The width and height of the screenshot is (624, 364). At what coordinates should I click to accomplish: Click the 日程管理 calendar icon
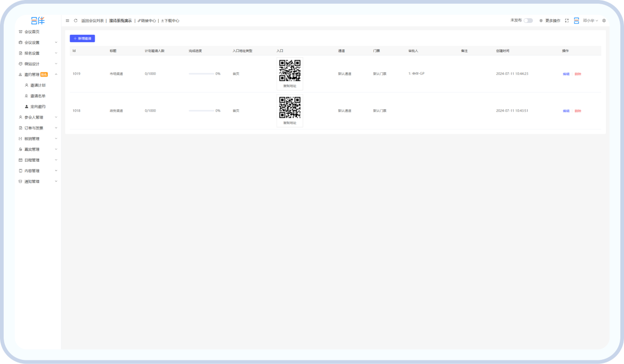(20, 160)
